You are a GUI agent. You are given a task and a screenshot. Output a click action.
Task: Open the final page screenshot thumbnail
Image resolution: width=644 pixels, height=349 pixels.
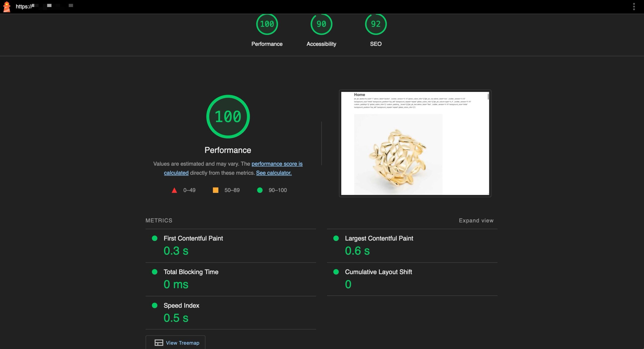pyautogui.click(x=415, y=143)
